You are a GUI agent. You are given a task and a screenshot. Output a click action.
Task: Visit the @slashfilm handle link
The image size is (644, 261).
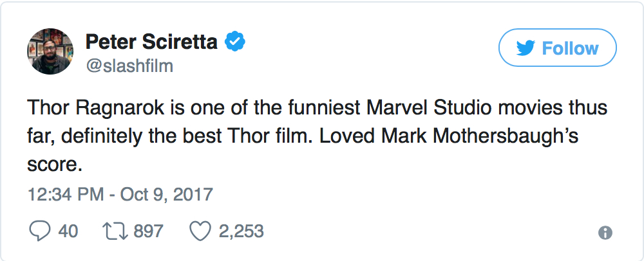click(x=129, y=66)
